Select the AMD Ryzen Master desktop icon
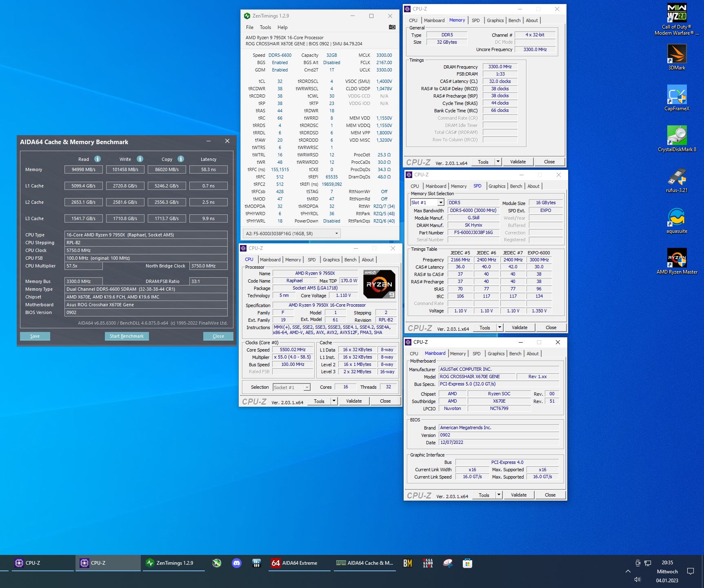The image size is (704, 588). [x=677, y=261]
